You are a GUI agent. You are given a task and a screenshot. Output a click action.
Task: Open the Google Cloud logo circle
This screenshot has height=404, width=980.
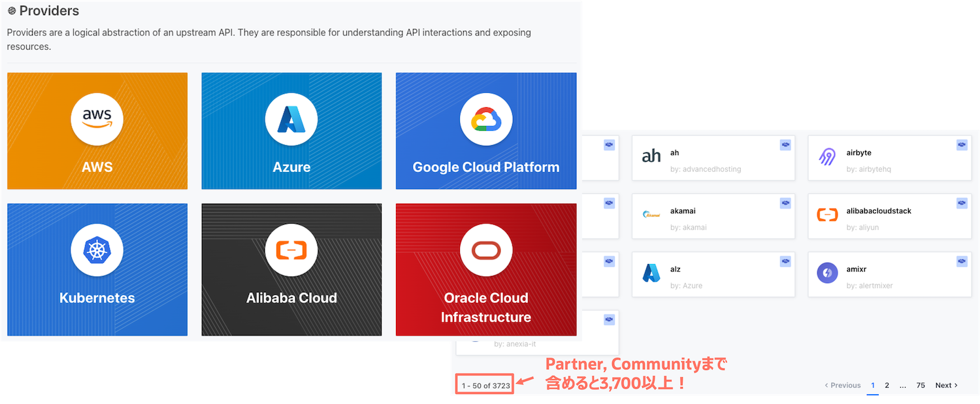tap(486, 119)
